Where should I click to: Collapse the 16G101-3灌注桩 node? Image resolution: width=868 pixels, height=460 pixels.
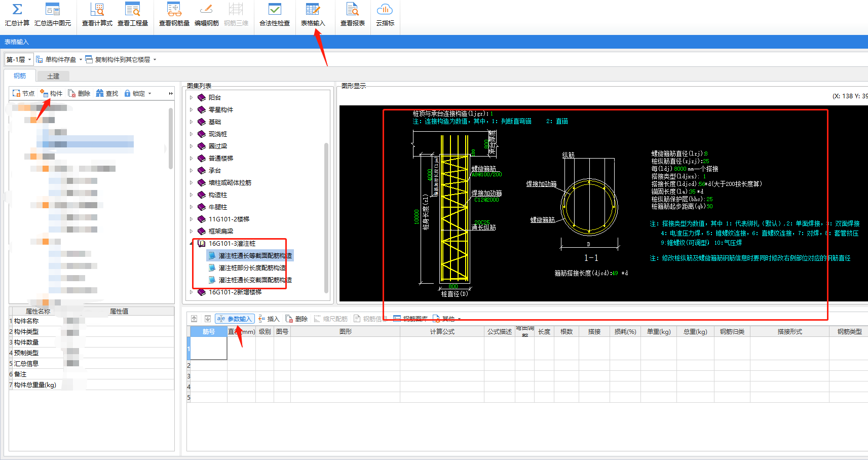pyautogui.click(x=192, y=243)
